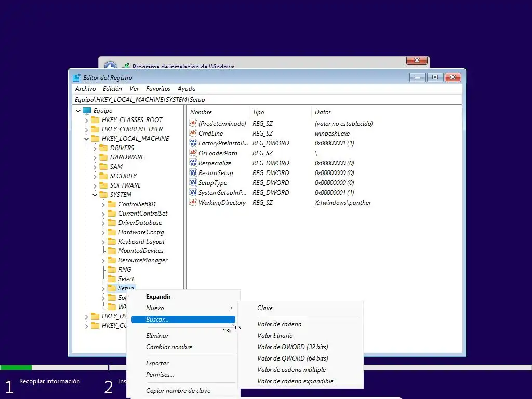532x399 pixels.
Task: Click the SAM folder icon
Action: (103, 167)
